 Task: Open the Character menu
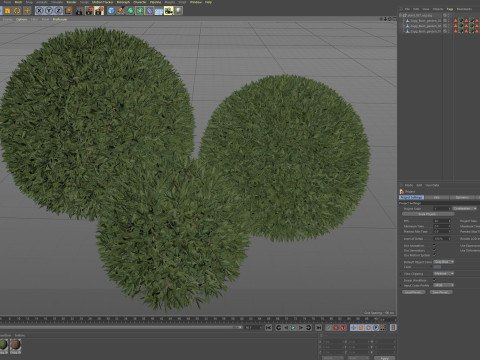pos(140,2)
